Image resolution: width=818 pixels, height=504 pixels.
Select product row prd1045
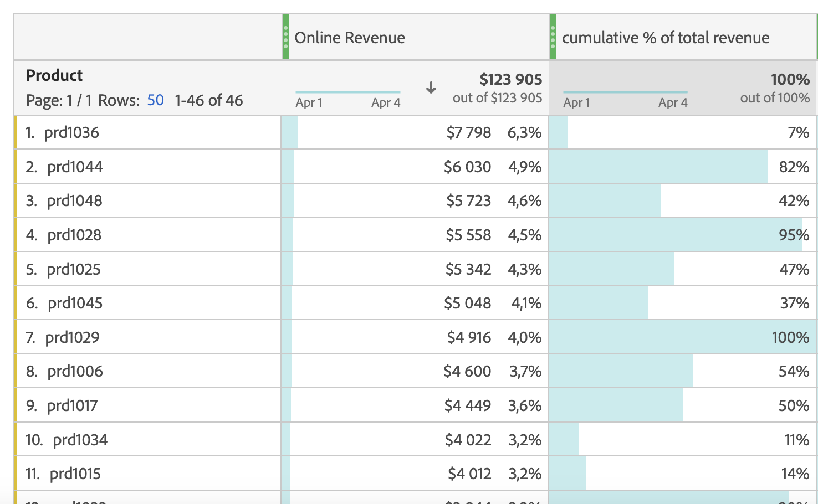coord(147,303)
